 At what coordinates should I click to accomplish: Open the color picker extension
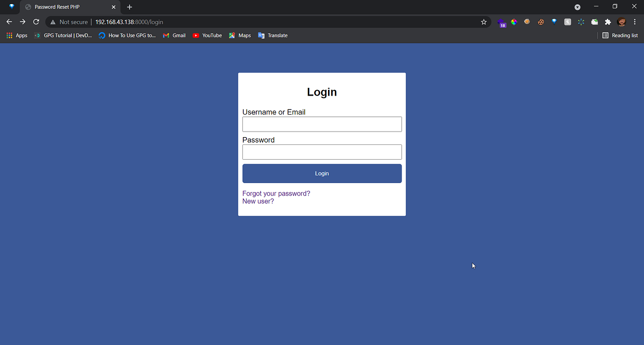(514, 22)
